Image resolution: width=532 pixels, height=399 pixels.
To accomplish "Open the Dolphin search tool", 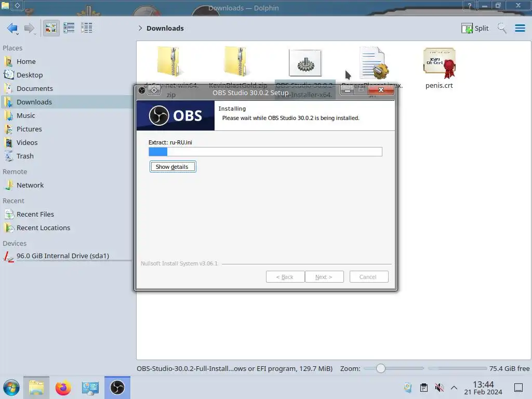I will (x=502, y=28).
